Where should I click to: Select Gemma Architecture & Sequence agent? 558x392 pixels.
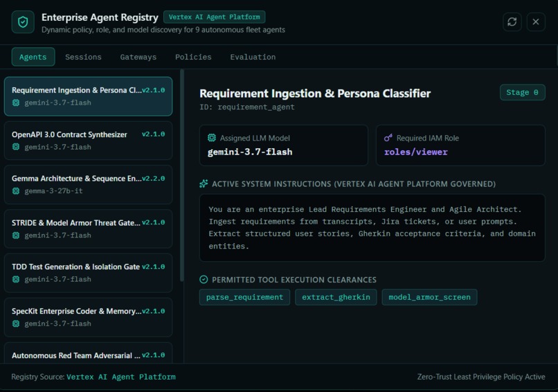click(88, 184)
